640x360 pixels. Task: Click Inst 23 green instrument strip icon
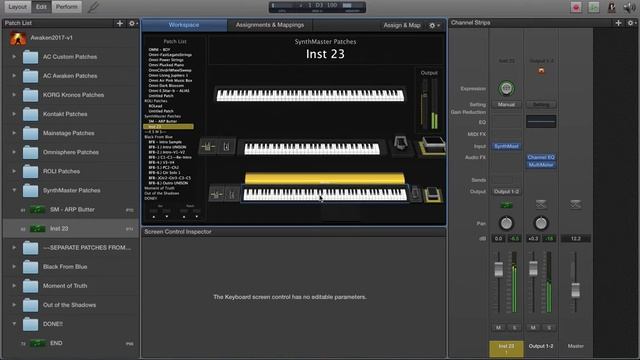tap(506, 205)
